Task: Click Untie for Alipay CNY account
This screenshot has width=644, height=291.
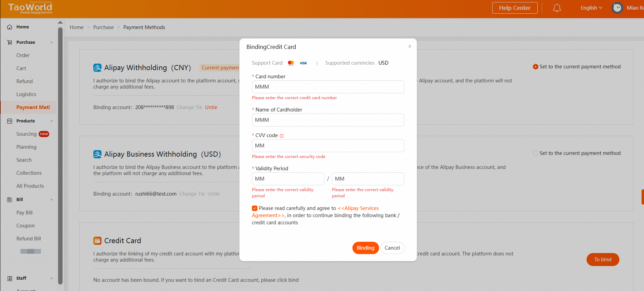Action: 211,107
